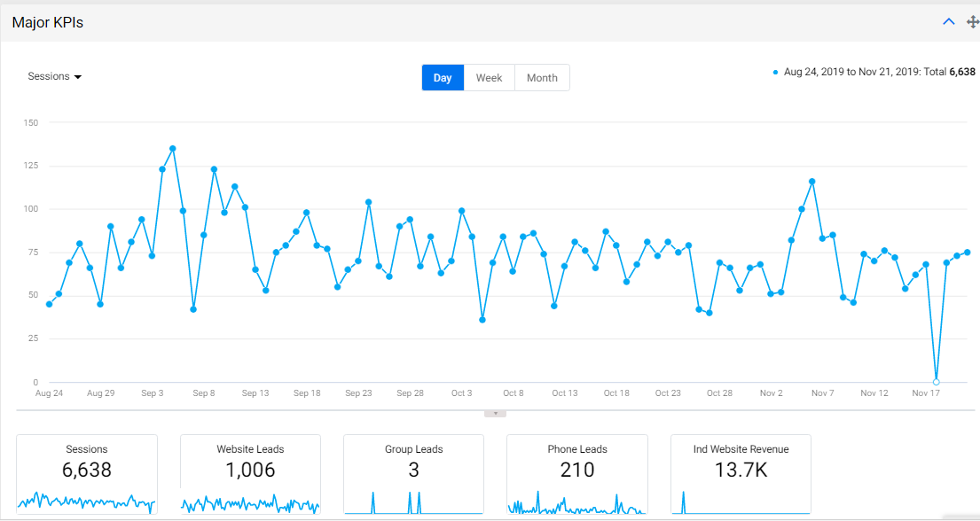Select the Ind Website Revenue 13.7K card
The height and width of the screenshot is (521, 980).
(x=741, y=474)
